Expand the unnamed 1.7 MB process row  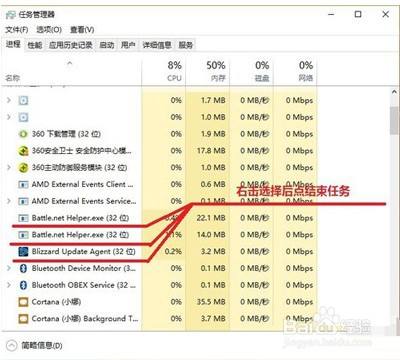coord(9,100)
